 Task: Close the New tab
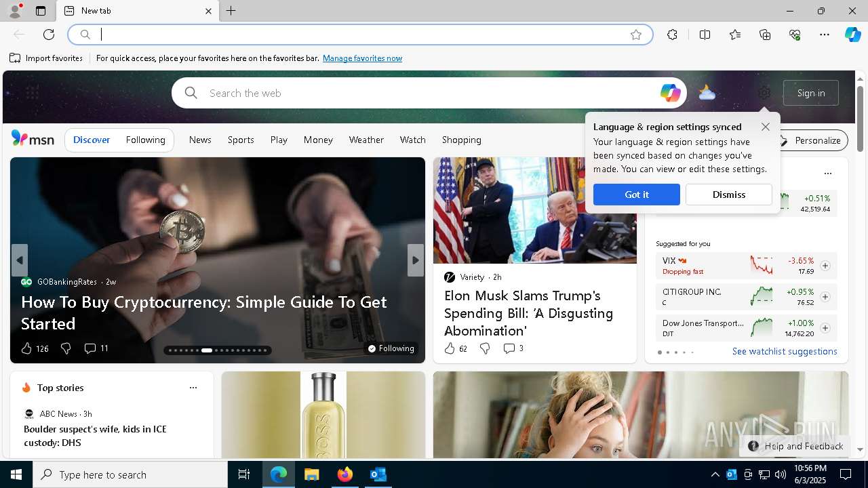(208, 11)
